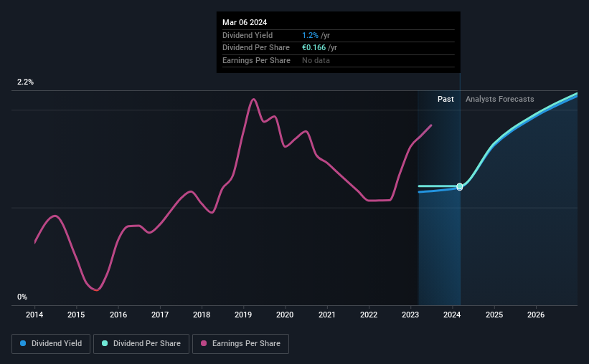Click the 2026 x-axis year label
Viewport: 589px width, 364px height.
[536, 315]
